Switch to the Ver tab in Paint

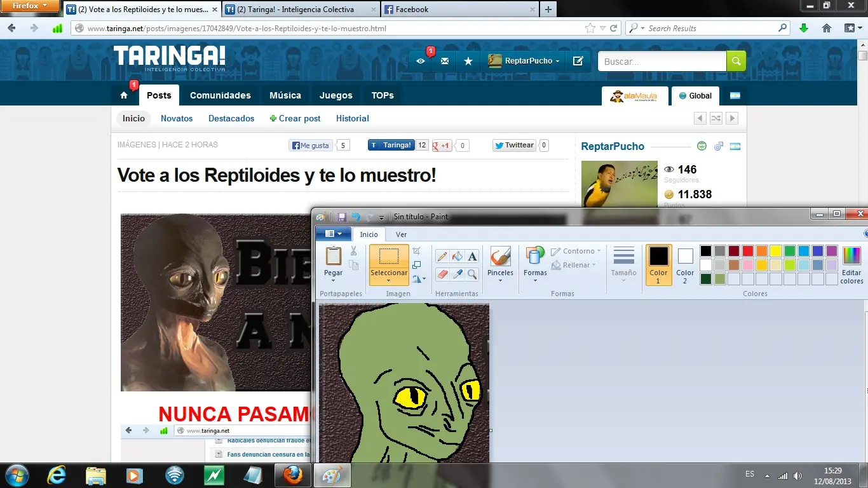pos(402,234)
